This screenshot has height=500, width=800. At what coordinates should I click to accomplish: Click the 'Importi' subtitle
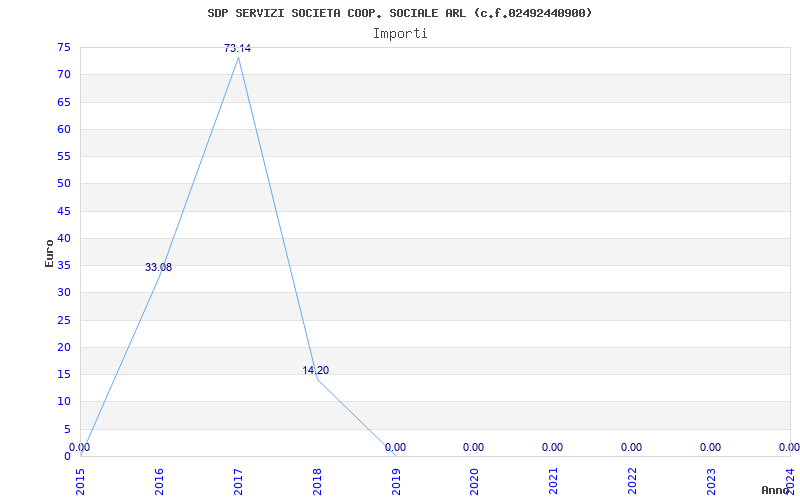tap(400, 34)
